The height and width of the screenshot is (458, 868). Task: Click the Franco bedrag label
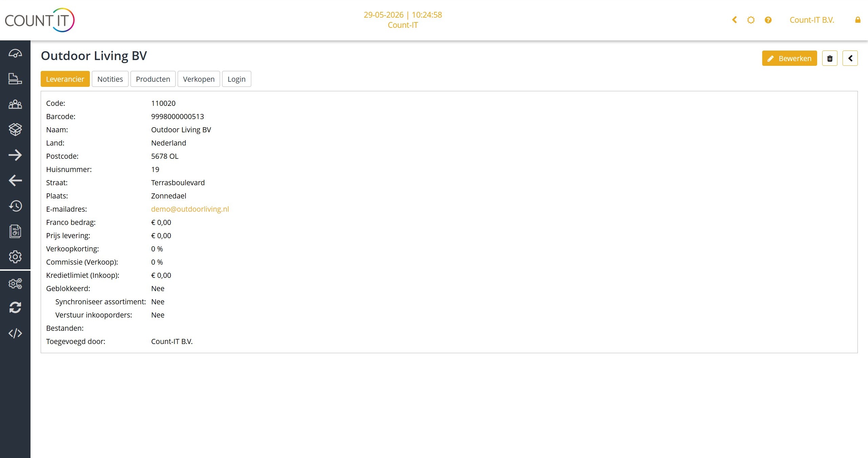pyautogui.click(x=71, y=223)
